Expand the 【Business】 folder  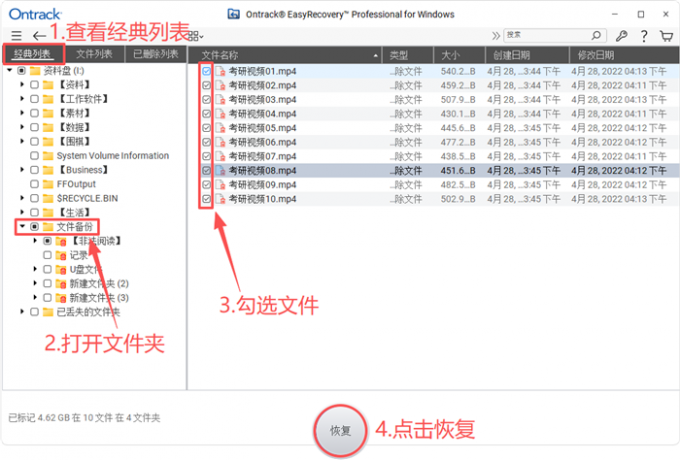click(22, 170)
